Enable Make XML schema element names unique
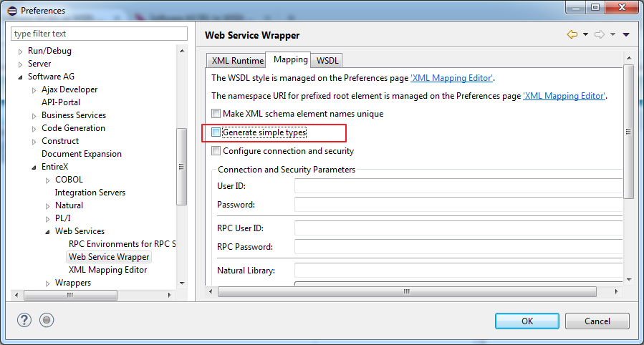Screen dimensions: 644x345 click(x=216, y=114)
